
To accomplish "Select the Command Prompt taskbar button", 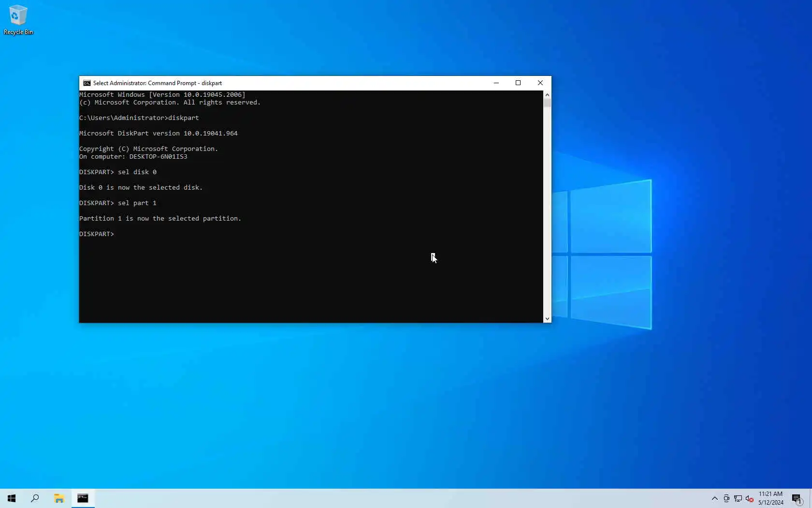I will (x=83, y=498).
